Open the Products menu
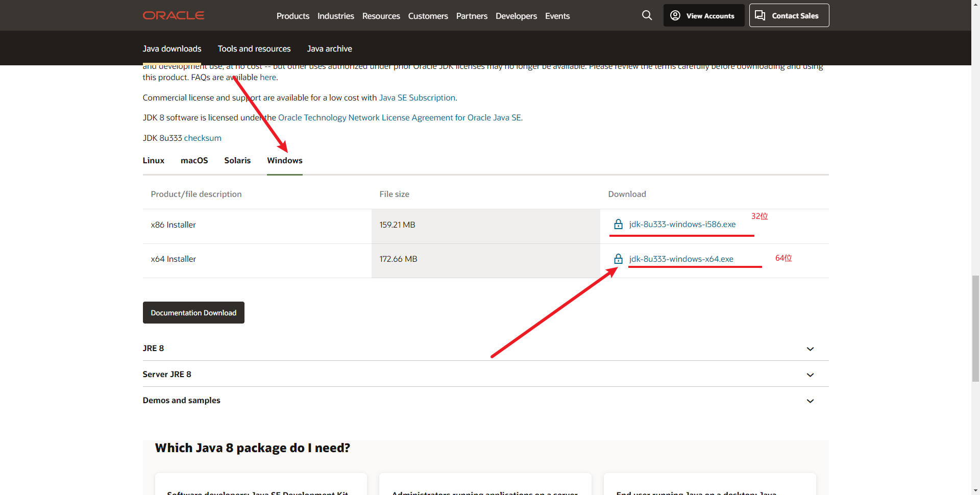 click(x=293, y=16)
